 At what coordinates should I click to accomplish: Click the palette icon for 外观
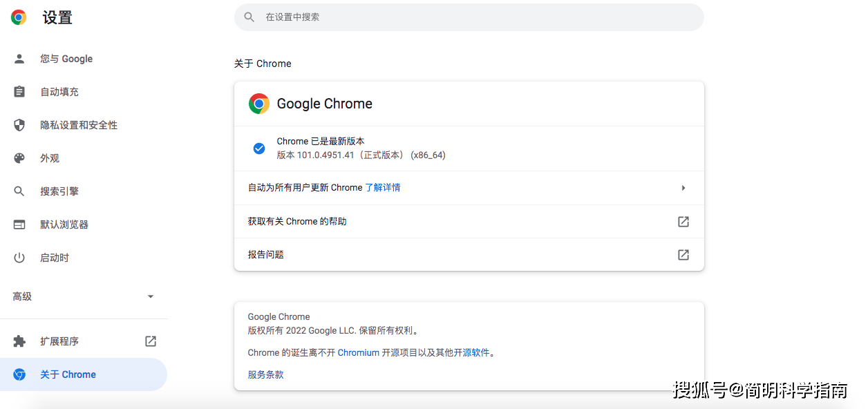(x=19, y=158)
